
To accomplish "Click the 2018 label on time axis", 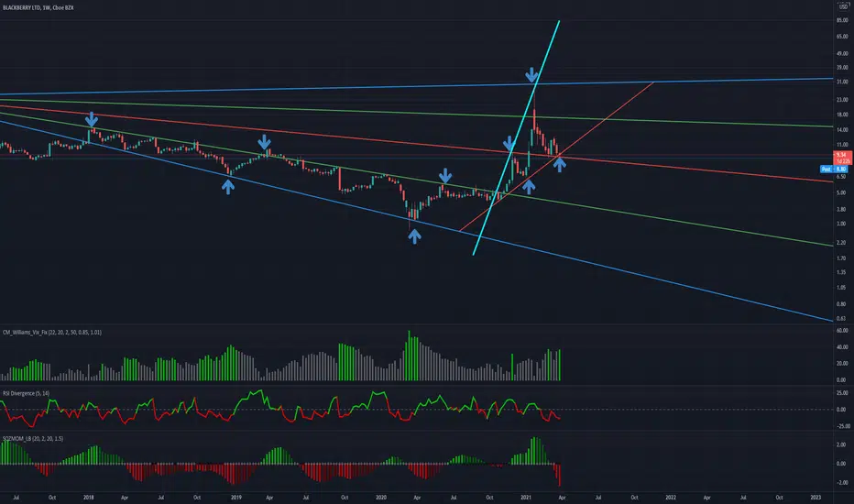I will [x=89, y=497].
